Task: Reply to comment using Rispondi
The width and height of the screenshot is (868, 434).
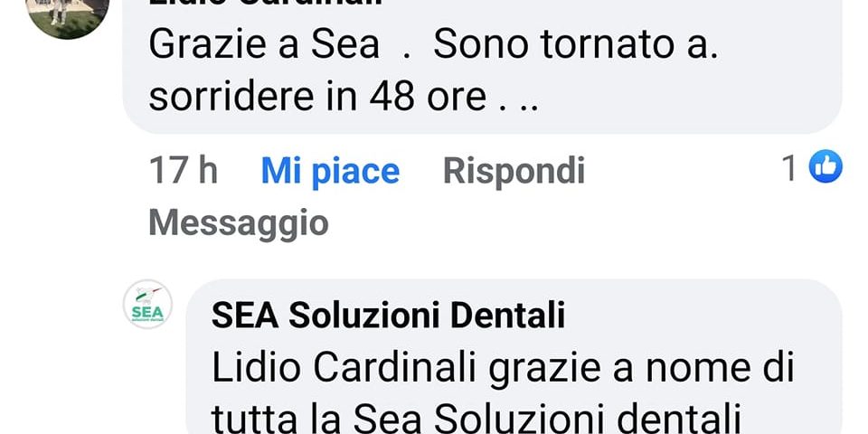Action: 514,171
